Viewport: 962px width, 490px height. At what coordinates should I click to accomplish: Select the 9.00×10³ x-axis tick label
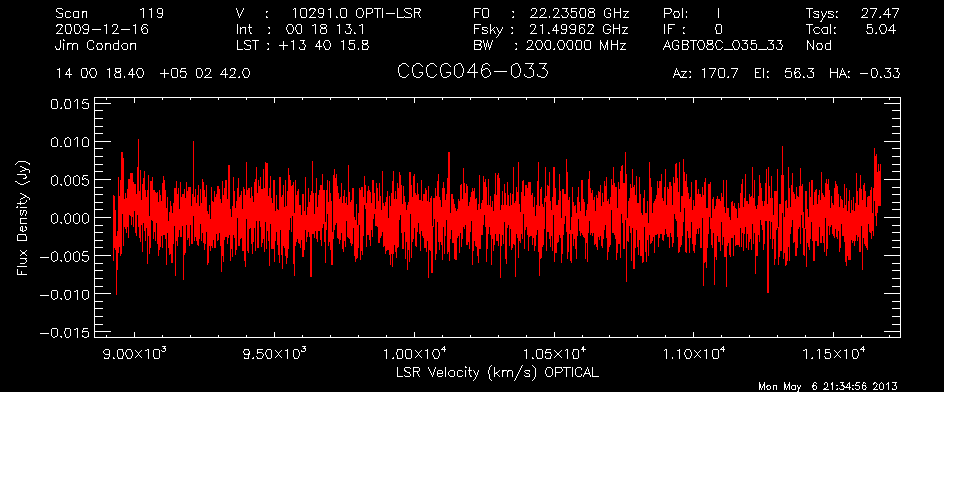pyautogui.click(x=135, y=354)
